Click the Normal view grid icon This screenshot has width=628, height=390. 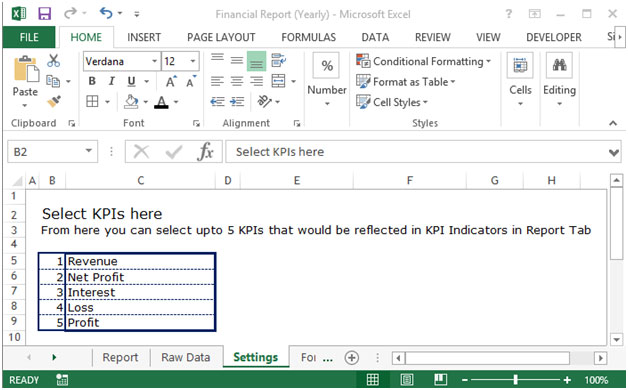coord(373,380)
